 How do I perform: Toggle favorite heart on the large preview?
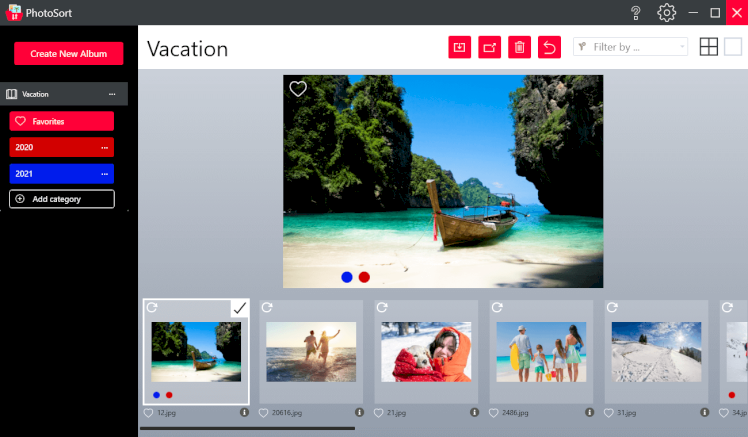coord(298,89)
